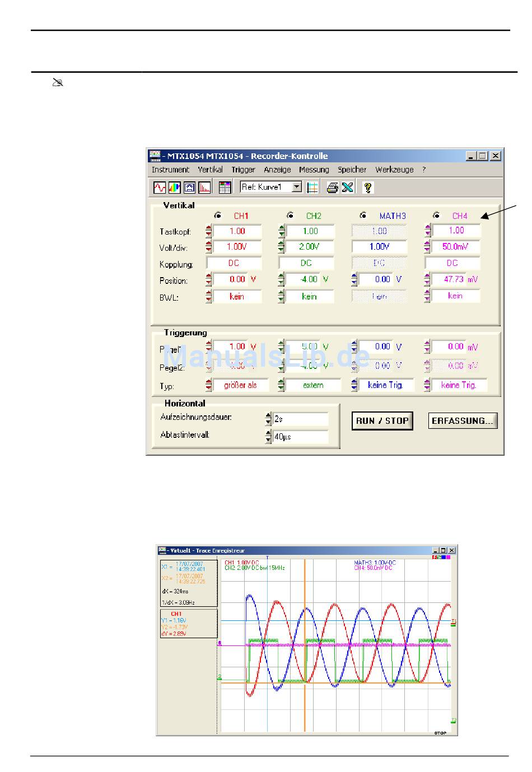This screenshot has height=772, width=532.
Task: Click the printer icon in toolbar
Action: pyautogui.click(x=332, y=188)
